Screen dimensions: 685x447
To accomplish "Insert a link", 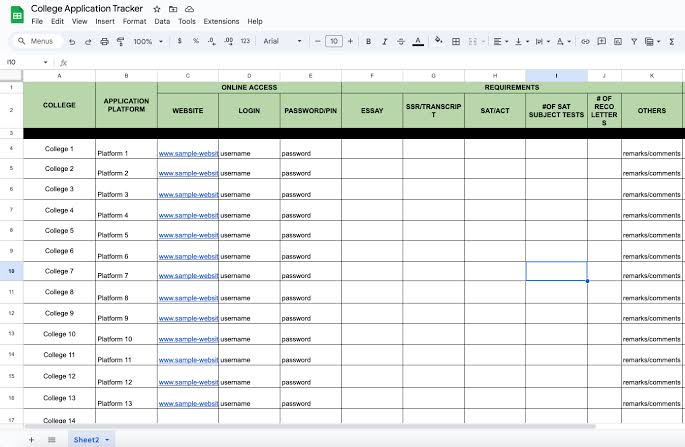I will tap(585, 42).
